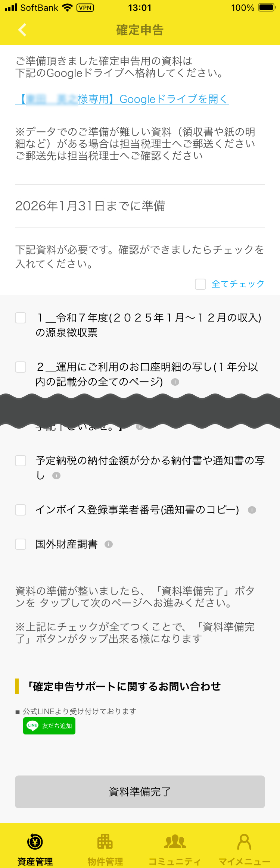
Task: Open the マイメニュー person icon
Action: click(x=244, y=842)
